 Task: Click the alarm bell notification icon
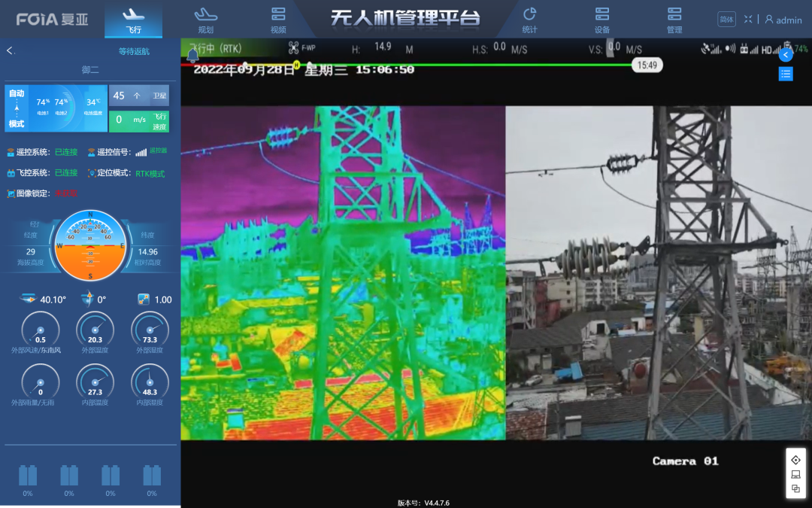(192, 55)
